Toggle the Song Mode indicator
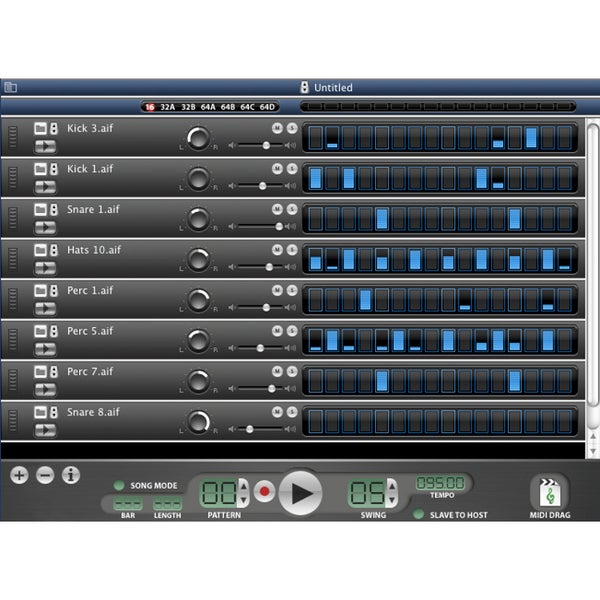 click(119, 485)
